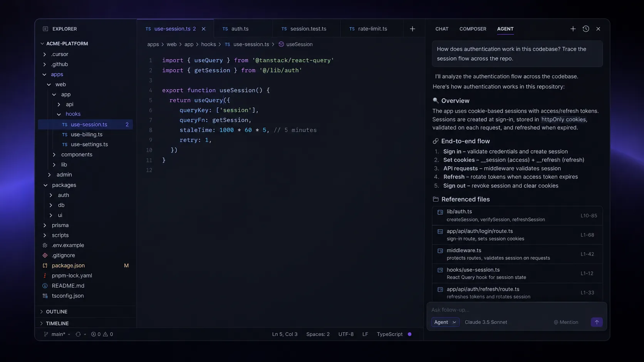Expand the prisma folder
This screenshot has height=362, width=644.
click(45, 225)
